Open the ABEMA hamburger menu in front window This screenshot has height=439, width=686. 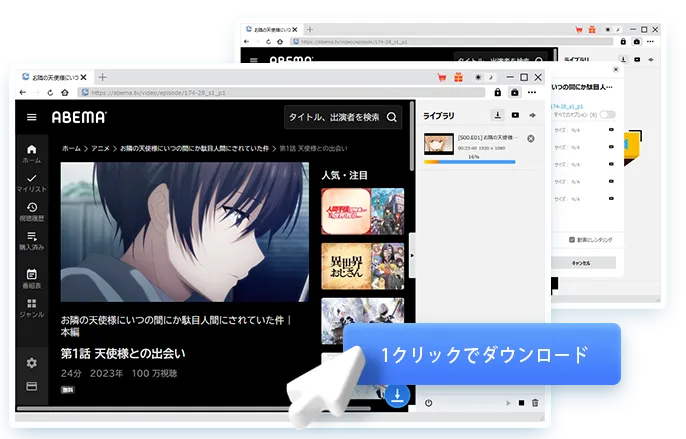tap(32, 117)
